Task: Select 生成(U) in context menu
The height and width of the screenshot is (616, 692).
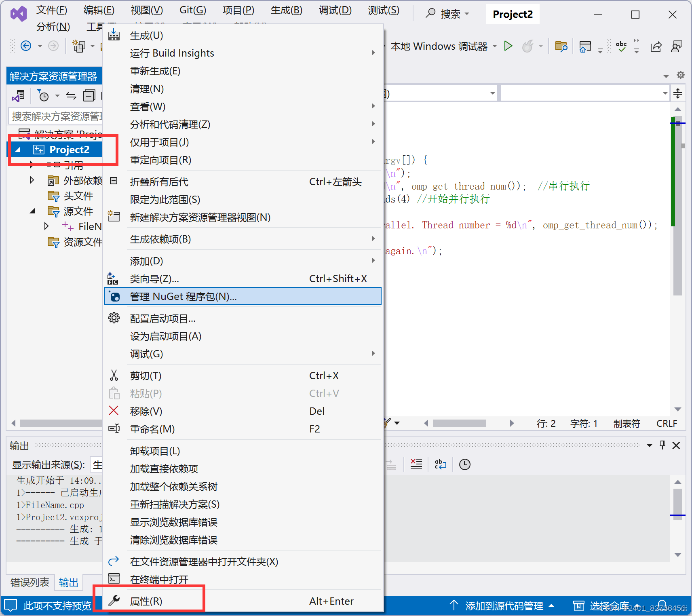Action: (x=243, y=36)
